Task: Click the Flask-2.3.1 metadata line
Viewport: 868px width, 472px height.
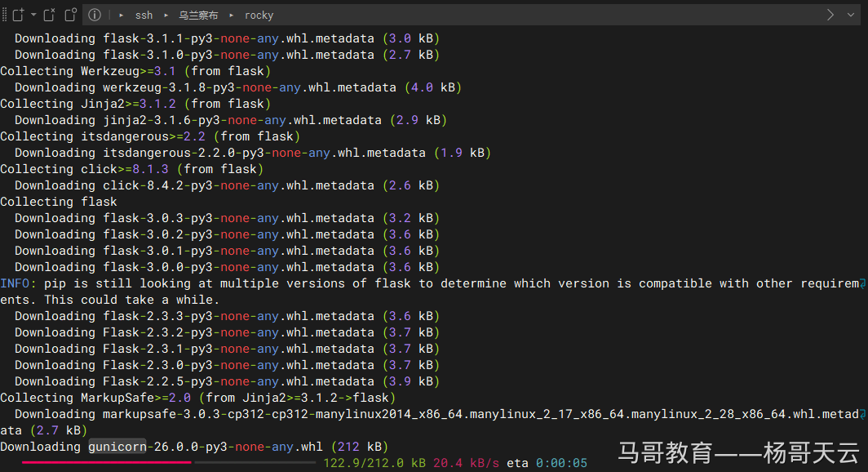Action: tap(227, 349)
